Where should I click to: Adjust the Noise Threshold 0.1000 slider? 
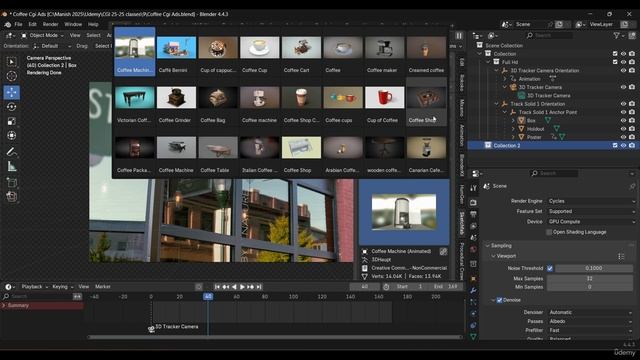[x=593, y=268]
